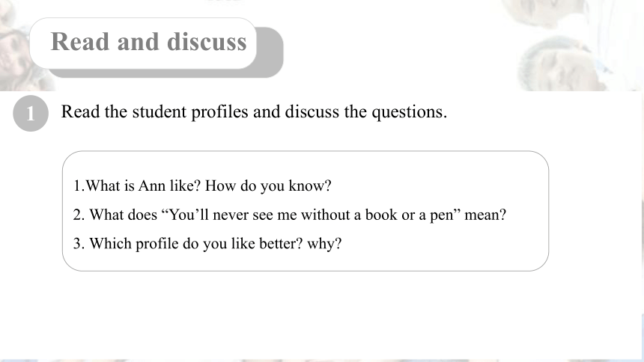
Task: Click question 1 "What is Ann like?"
Action: tap(137, 186)
